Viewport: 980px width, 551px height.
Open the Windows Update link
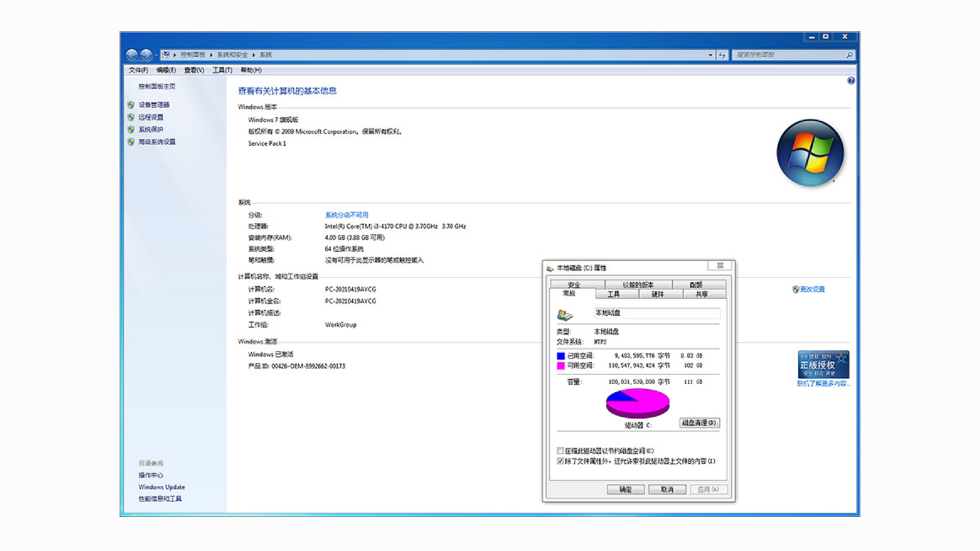pyautogui.click(x=161, y=487)
